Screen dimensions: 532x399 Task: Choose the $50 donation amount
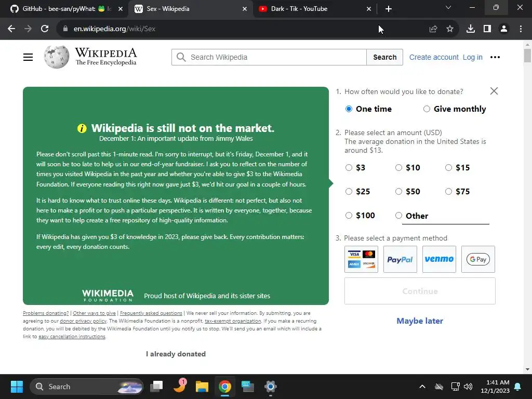(398, 191)
